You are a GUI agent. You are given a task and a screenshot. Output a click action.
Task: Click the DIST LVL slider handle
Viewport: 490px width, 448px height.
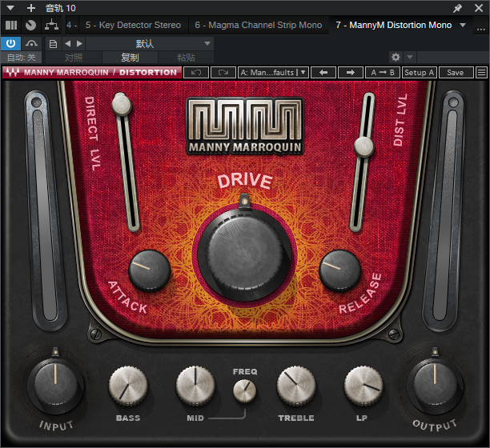(363, 146)
